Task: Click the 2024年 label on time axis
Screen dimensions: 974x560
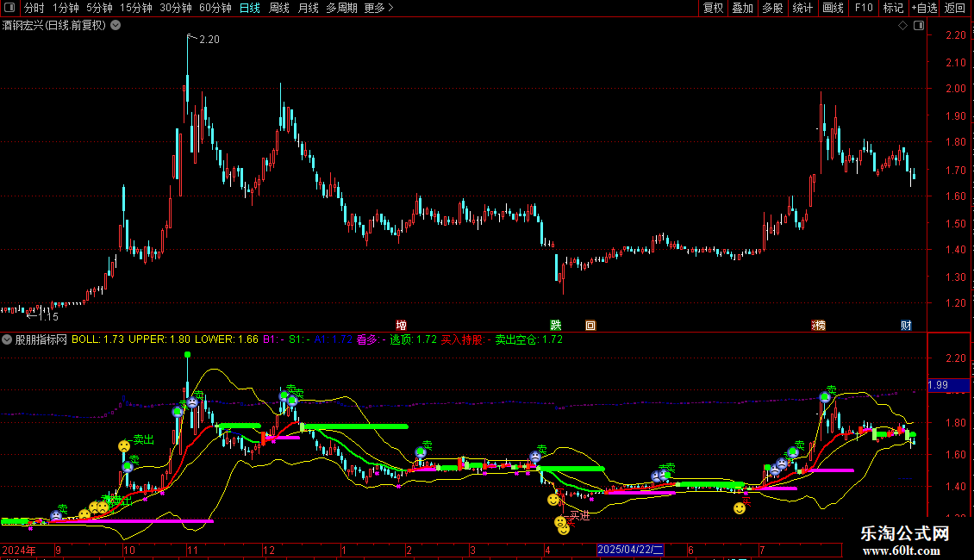Action: (19, 550)
